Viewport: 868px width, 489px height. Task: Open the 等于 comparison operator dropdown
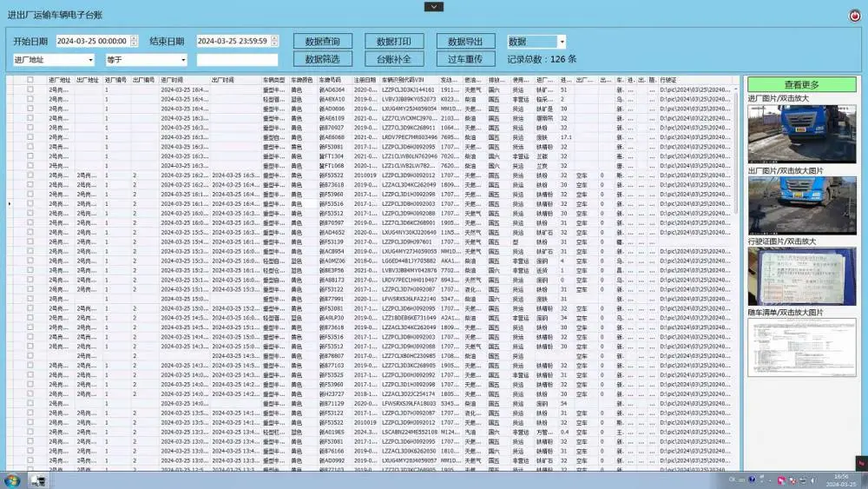[x=183, y=59]
